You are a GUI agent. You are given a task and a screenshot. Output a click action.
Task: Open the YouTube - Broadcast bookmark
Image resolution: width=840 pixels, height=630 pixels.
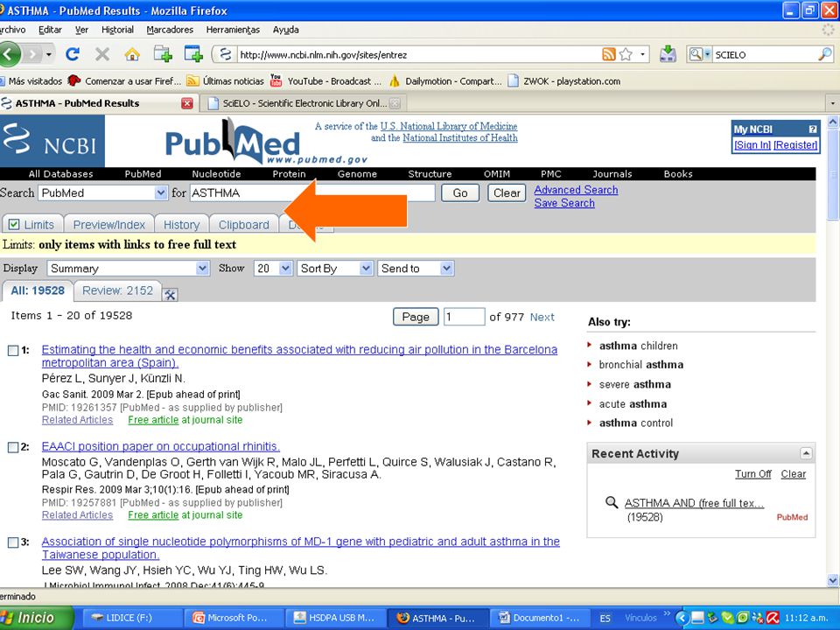click(325, 80)
